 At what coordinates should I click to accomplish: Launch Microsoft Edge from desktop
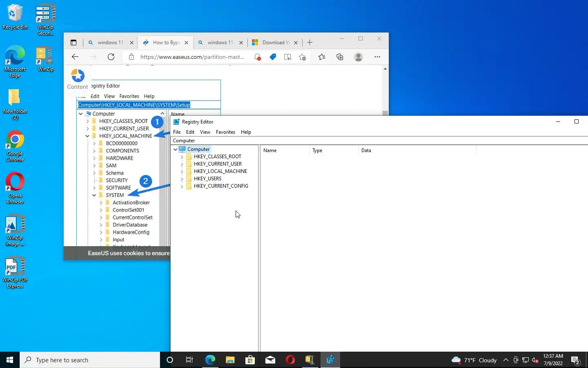tap(15, 61)
